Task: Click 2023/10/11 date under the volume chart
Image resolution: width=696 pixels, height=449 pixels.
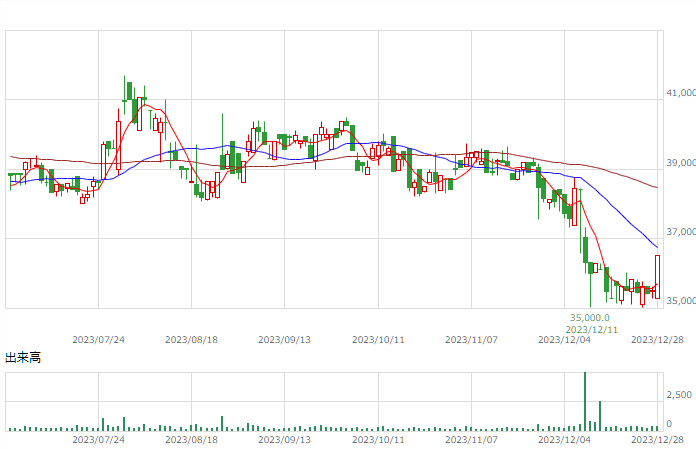Action: pyautogui.click(x=378, y=439)
